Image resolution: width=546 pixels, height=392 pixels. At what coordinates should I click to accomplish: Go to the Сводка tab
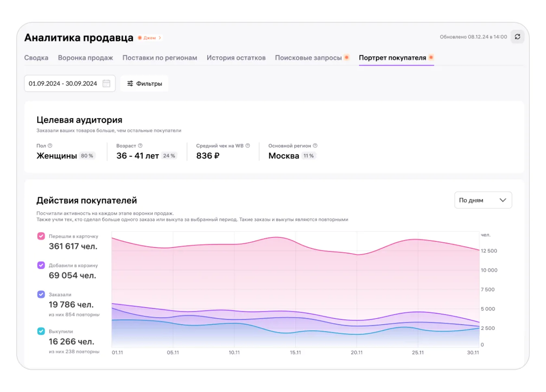point(36,58)
